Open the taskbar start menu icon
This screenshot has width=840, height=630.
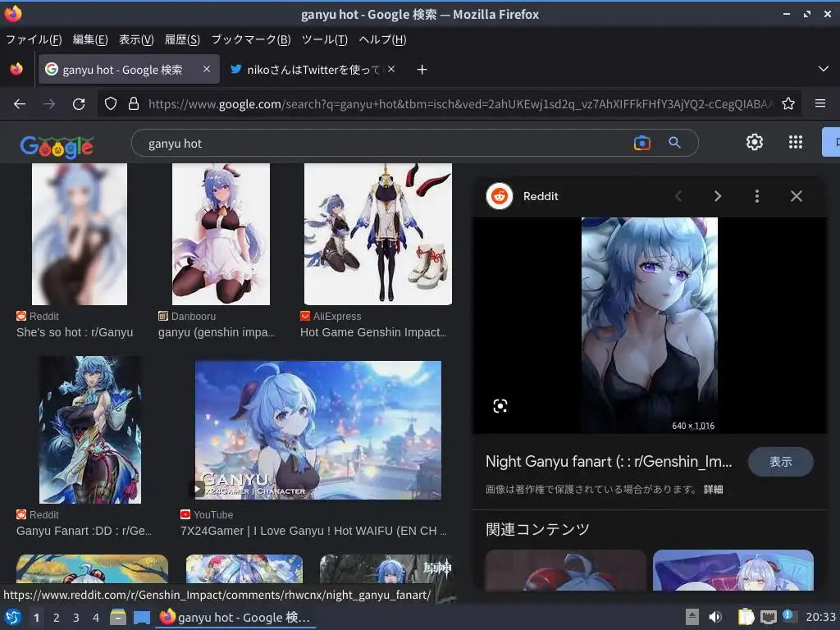pyautogui.click(x=12, y=617)
